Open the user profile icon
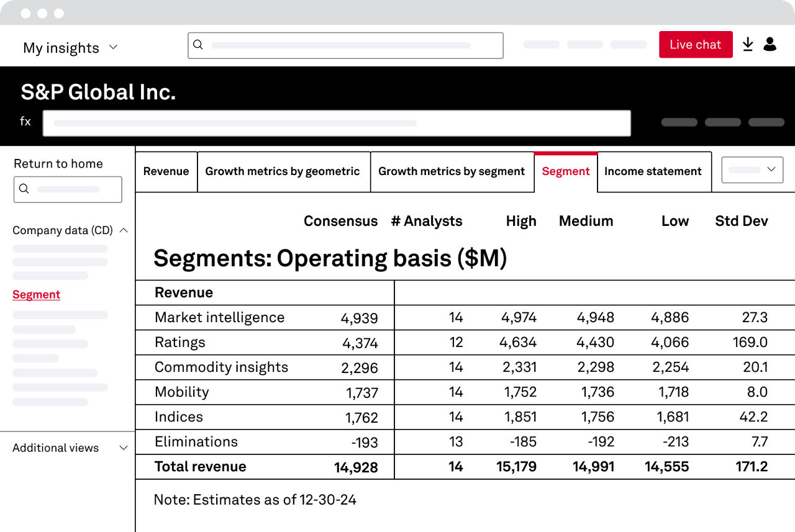The height and width of the screenshot is (532, 795). 770,44
